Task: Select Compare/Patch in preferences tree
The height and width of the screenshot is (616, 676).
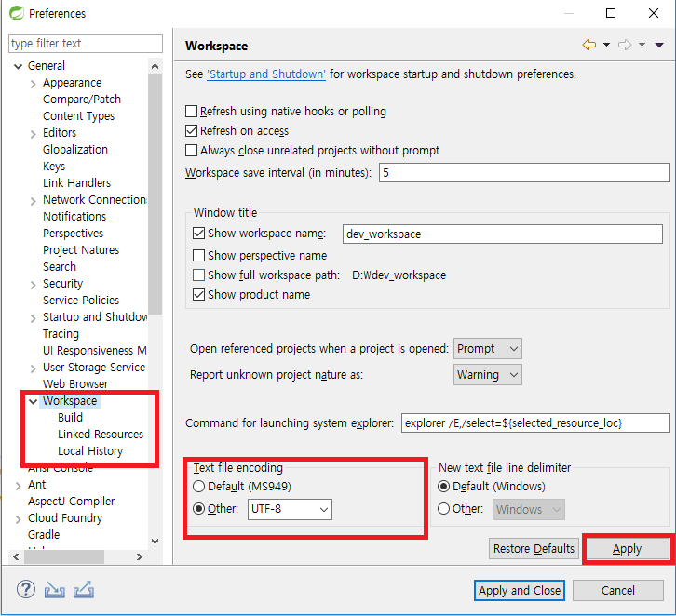Action: pos(82,99)
